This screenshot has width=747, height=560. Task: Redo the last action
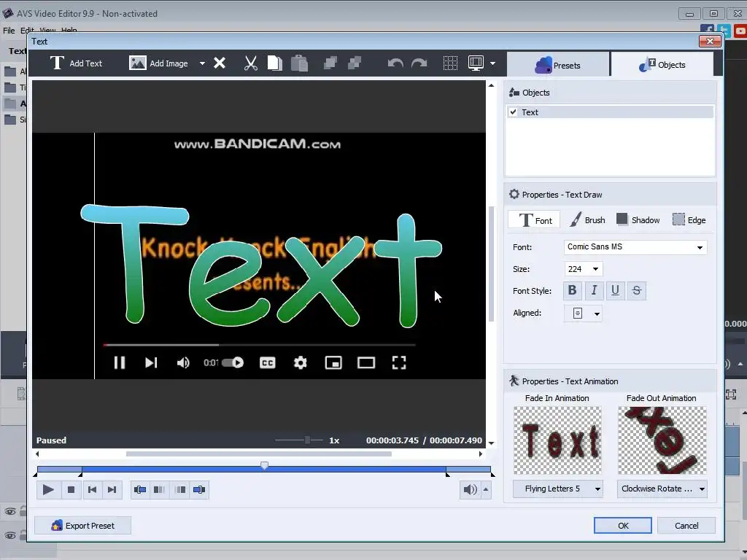pyautogui.click(x=419, y=63)
